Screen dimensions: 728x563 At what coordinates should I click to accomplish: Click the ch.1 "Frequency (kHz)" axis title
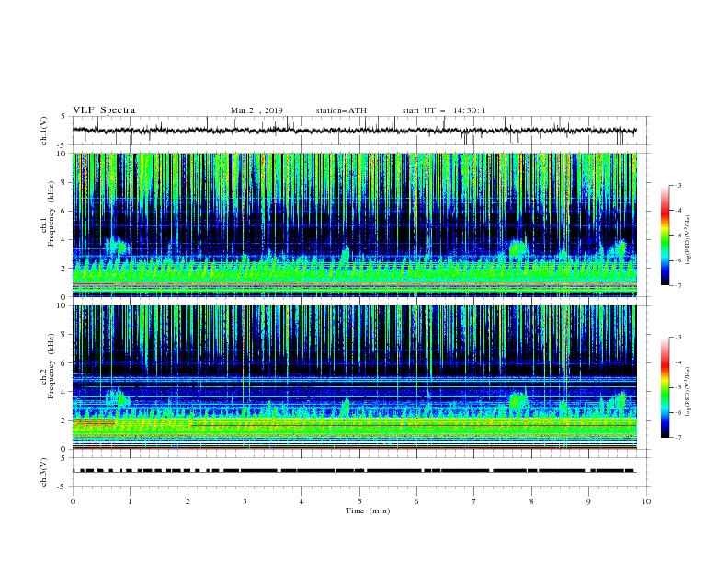(51, 214)
